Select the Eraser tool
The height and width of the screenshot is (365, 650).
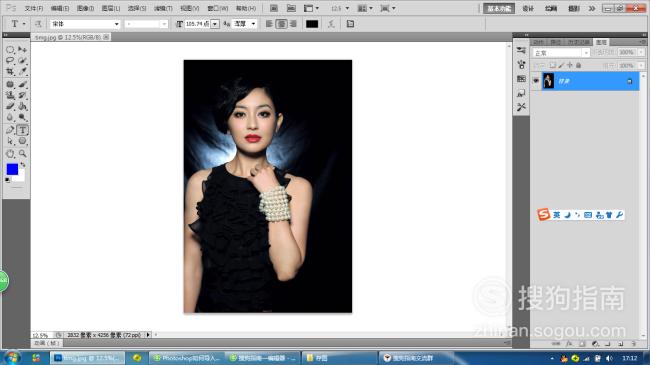pos(10,106)
